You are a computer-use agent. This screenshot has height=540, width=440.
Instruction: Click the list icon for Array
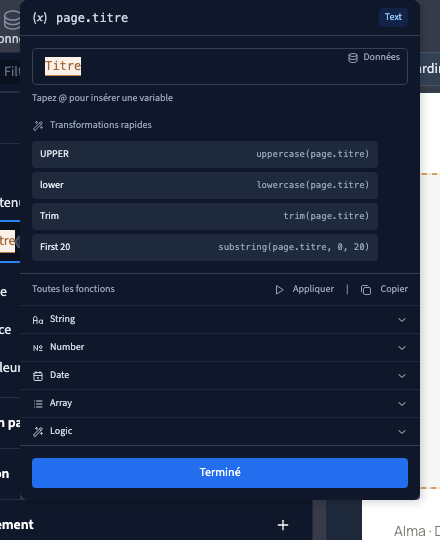coord(38,404)
